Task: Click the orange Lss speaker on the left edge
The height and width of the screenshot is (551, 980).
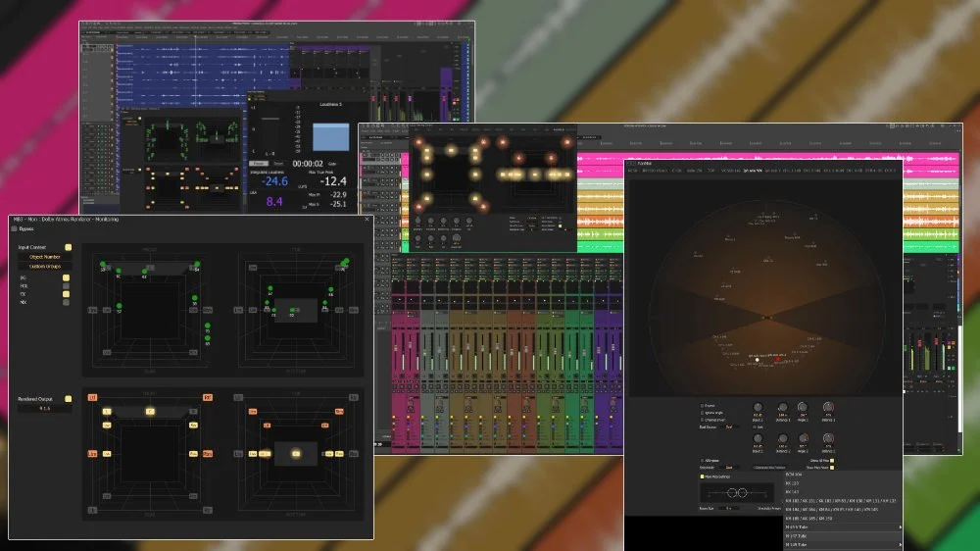Action: tap(92, 453)
